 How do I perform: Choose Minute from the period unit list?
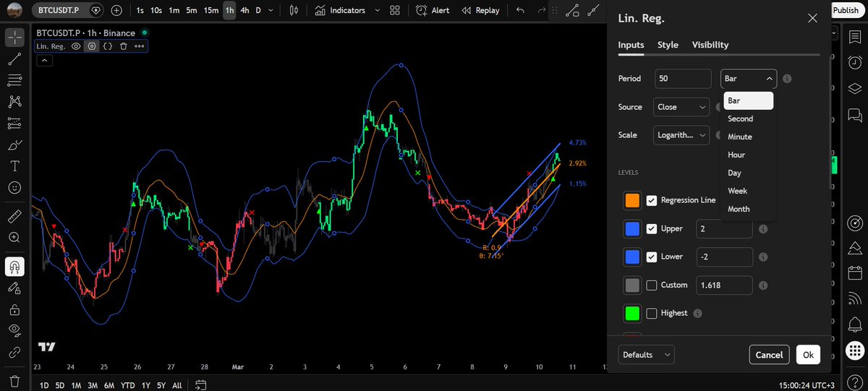749,137
